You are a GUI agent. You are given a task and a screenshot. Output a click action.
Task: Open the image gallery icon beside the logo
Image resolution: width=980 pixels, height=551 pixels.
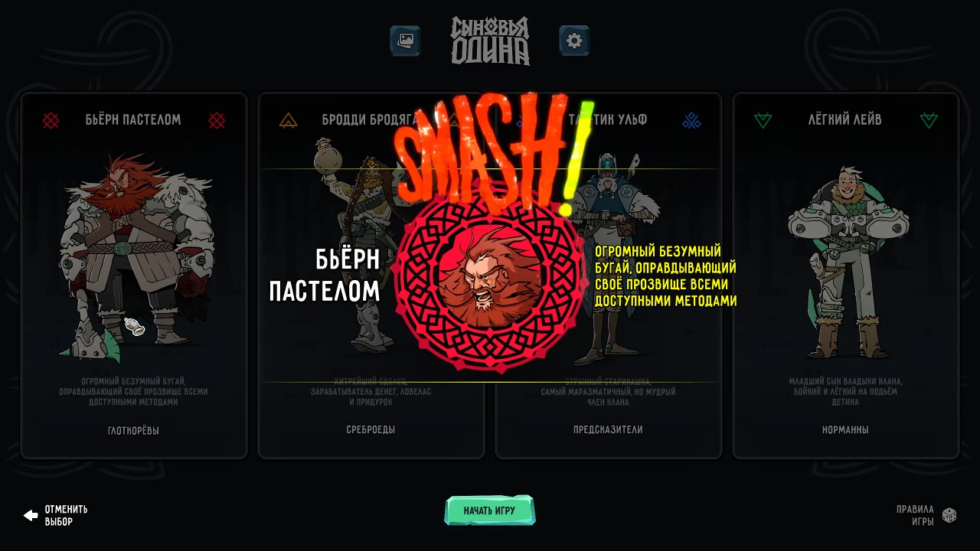[x=405, y=41]
